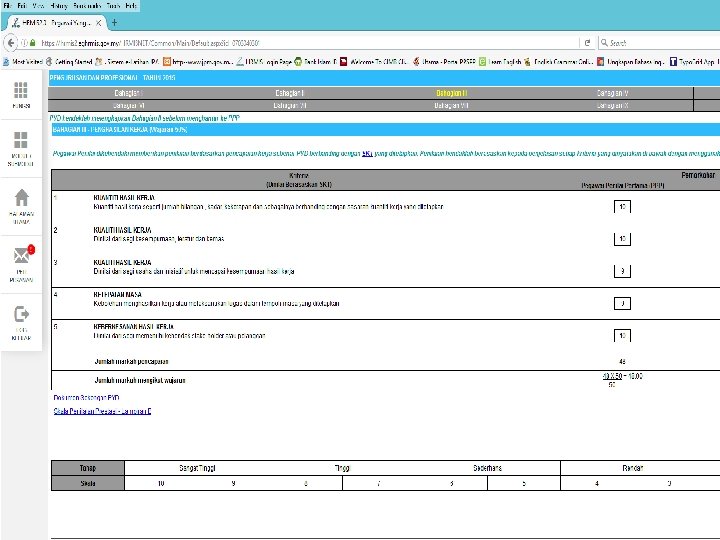The image size is (720, 540).
Task: Open the Edit menu
Action: coord(22,6)
